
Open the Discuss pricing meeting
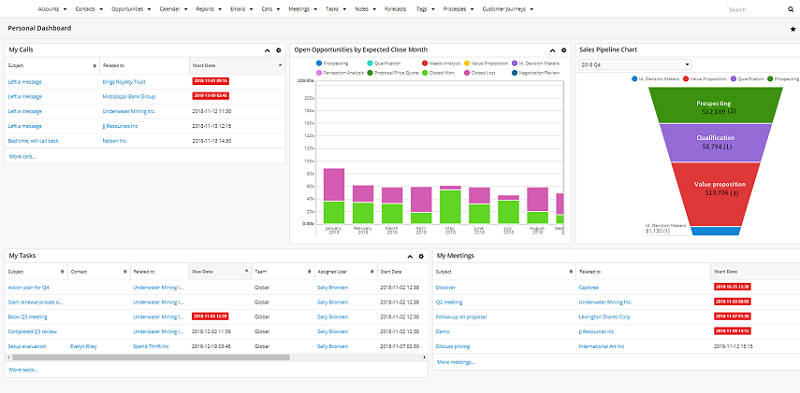pyautogui.click(x=453, y=346)
